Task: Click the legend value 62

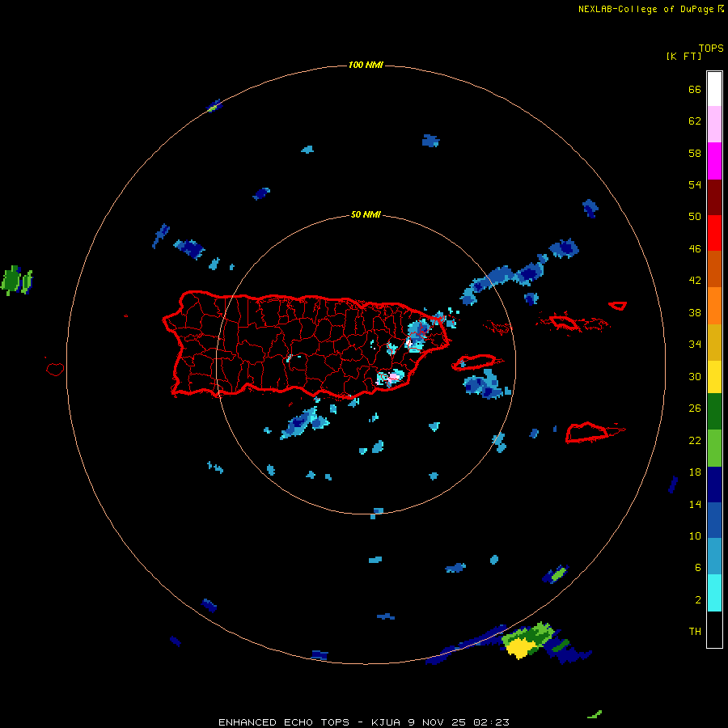Action: [695, 121]
